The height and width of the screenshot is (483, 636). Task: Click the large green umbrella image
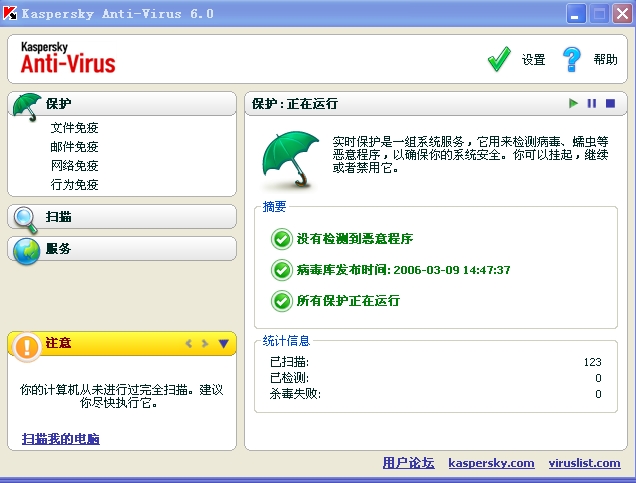(x=291, y=159)
